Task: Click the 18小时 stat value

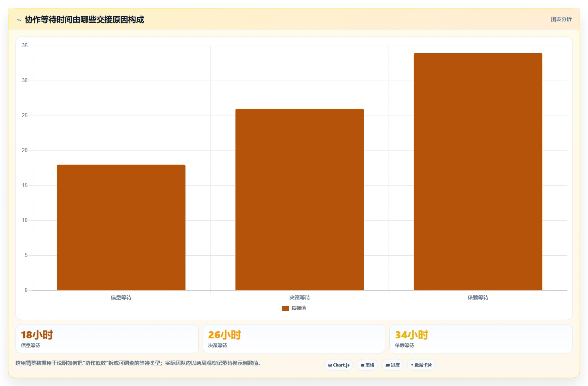Action: (37, 335)
